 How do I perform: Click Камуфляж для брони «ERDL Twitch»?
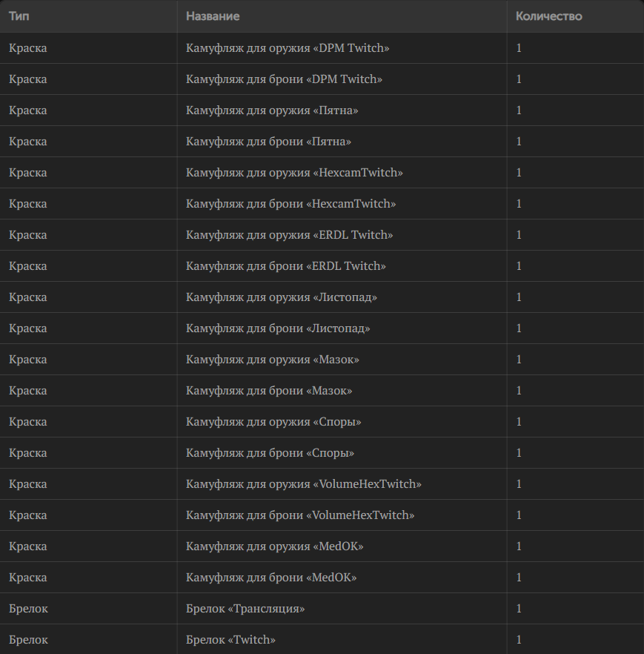coord(285,266)
